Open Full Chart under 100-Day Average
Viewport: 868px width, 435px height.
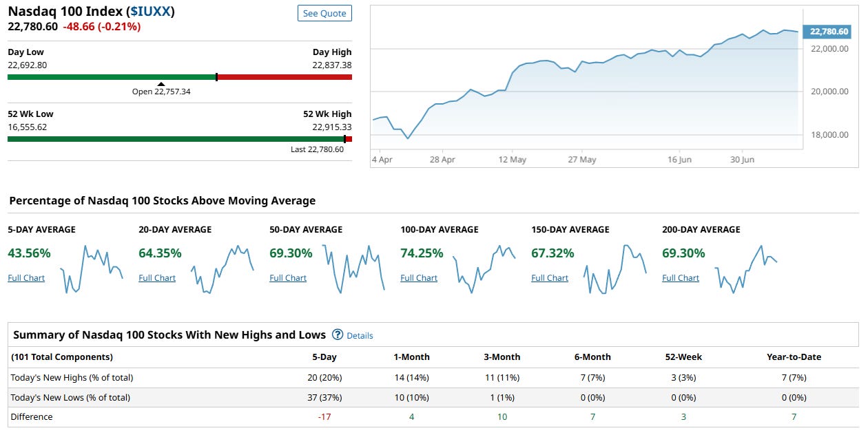(x=419, y=278)
